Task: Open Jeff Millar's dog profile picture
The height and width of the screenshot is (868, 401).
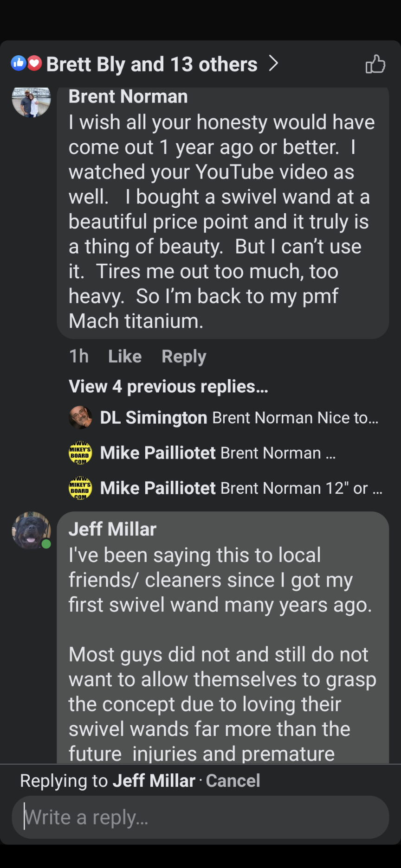Action: [31, 530]
